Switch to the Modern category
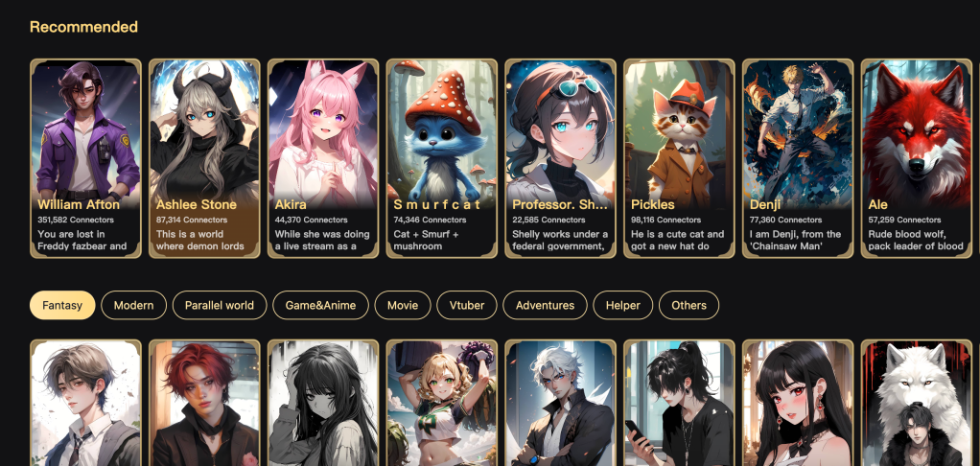The width and height of the screenshot is (980, 466). pos(133,306)
